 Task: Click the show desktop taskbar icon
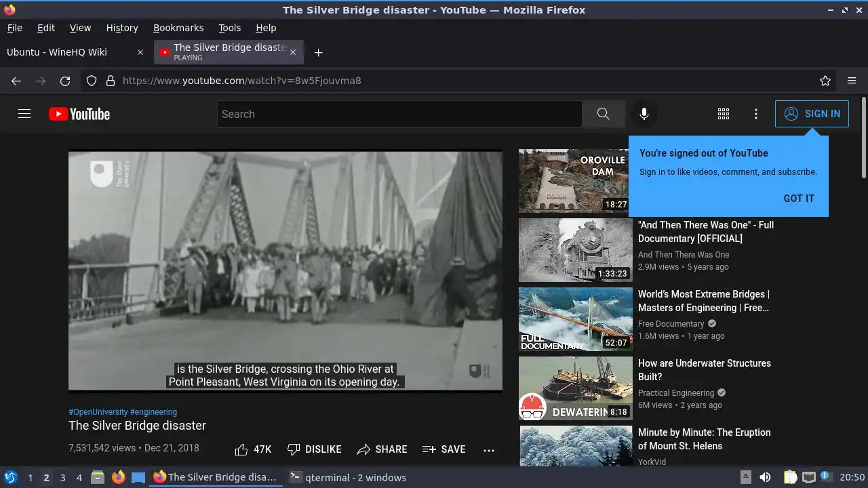(138, 477)
